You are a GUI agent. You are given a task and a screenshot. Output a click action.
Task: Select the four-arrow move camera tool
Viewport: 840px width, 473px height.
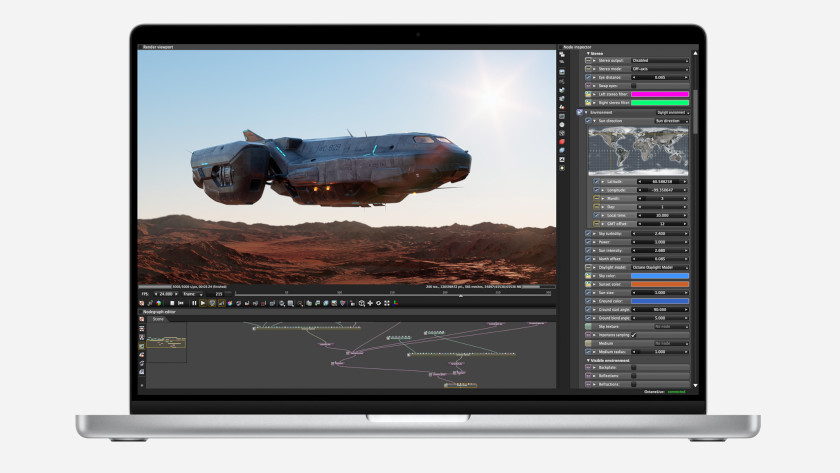pyautogui.click(x=370, y=303)
